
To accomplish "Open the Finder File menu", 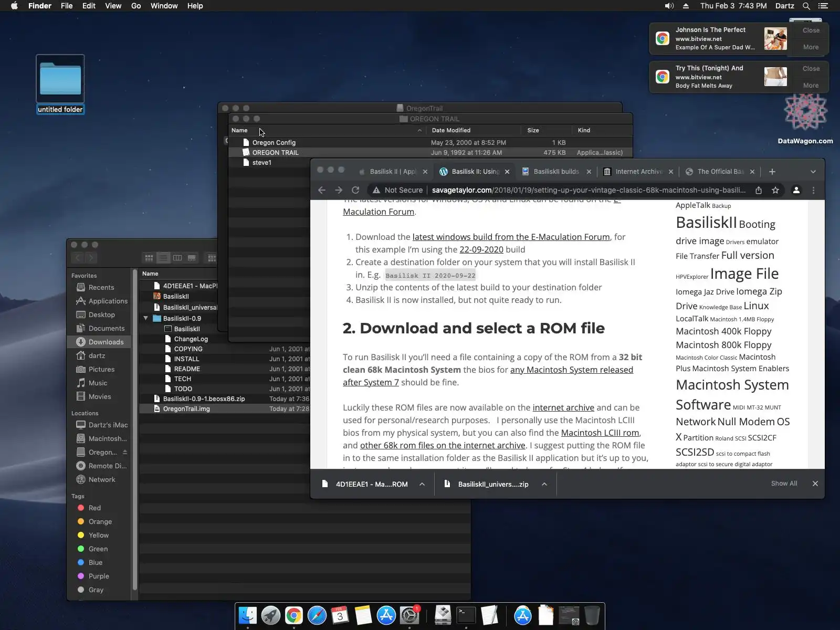I will [x=67, y=6].
